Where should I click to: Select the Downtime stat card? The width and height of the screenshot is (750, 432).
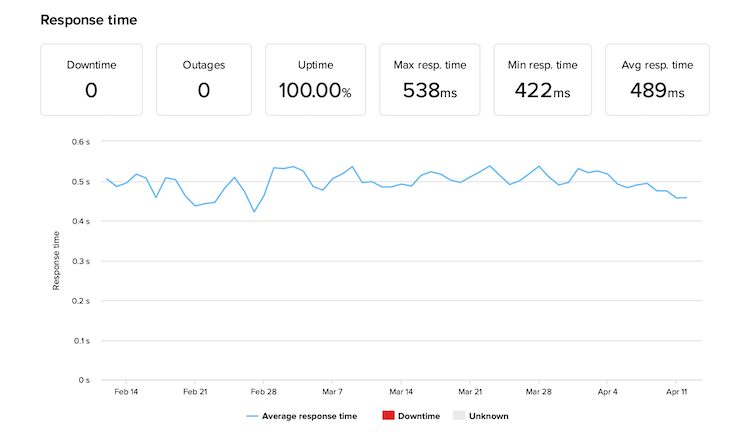tap(92, 79)
